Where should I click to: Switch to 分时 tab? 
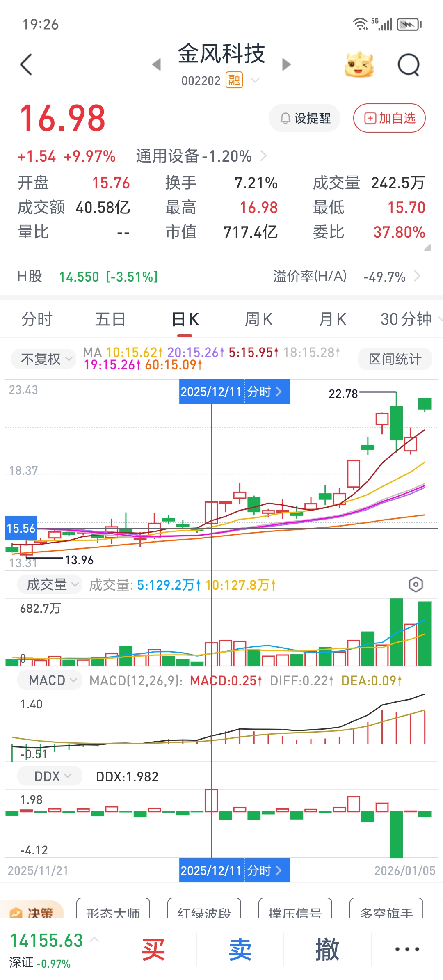(x=37, y=319)
